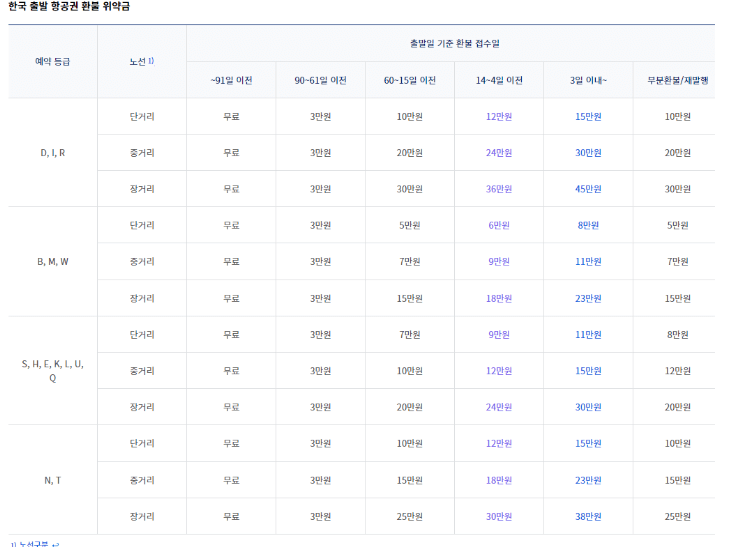
Task: Click 중거리 in the D, I, R group
Action: [142, 153]
